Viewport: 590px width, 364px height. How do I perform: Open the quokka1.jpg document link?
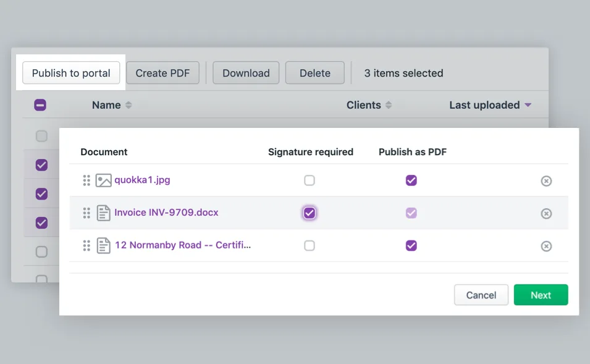(x=142, y=180)
